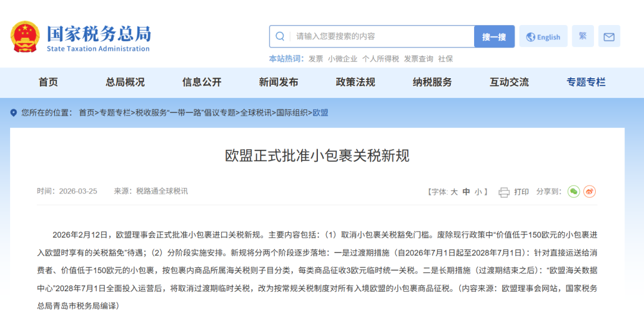Viewport: 644px width, 336px height.
Task: Set font size to 中
Action: 466,192
